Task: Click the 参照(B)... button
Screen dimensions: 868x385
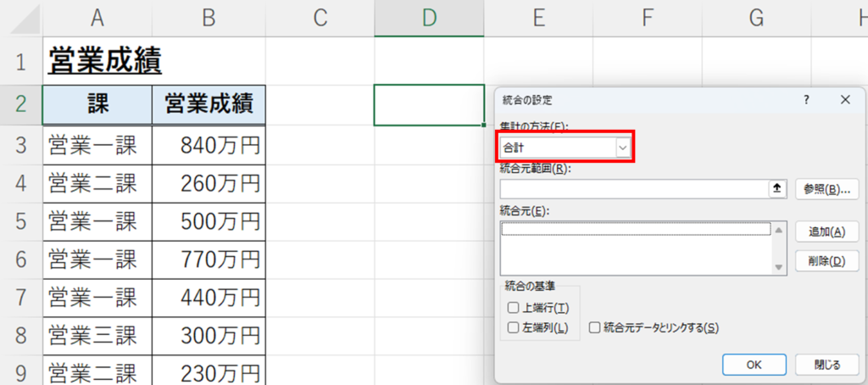Action: (x=827, y=189)
